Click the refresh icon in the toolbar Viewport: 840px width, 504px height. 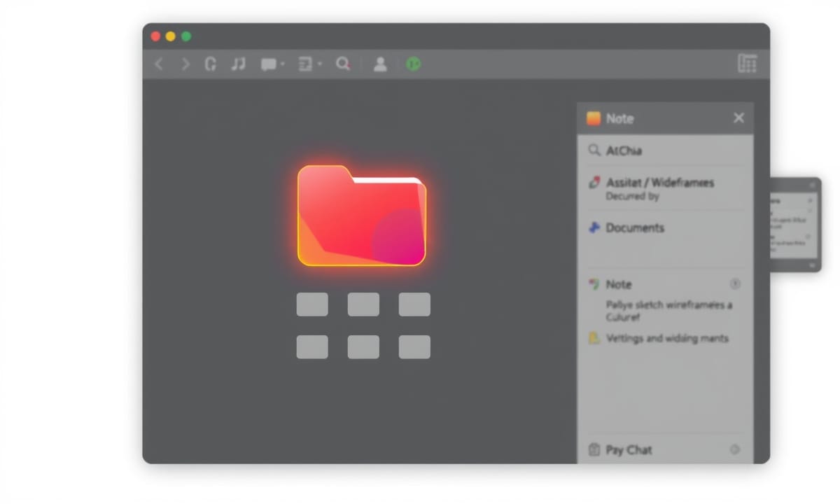coord(210,64)
